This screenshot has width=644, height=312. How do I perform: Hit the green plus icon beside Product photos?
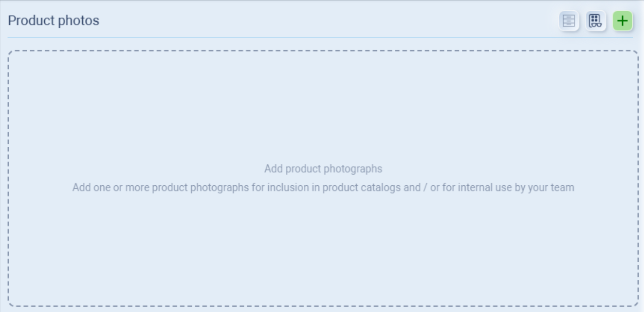pos(623,21)
